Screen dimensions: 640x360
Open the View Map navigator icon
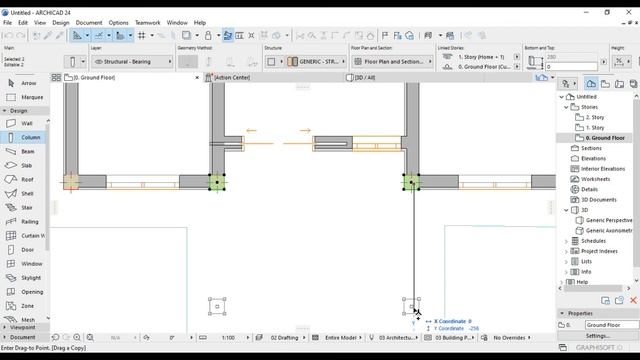click(605, 84)
